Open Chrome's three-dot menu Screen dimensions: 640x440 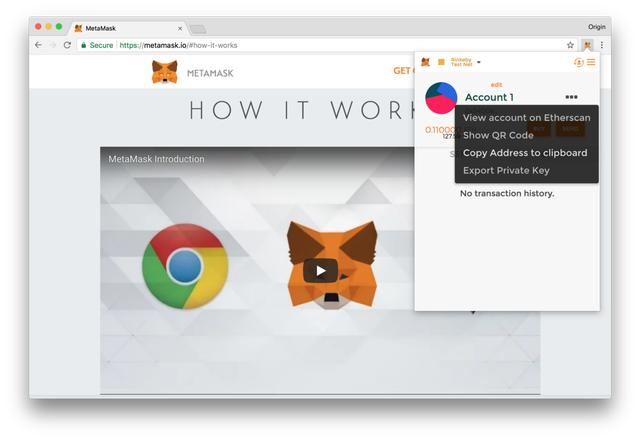pos(602,45)
